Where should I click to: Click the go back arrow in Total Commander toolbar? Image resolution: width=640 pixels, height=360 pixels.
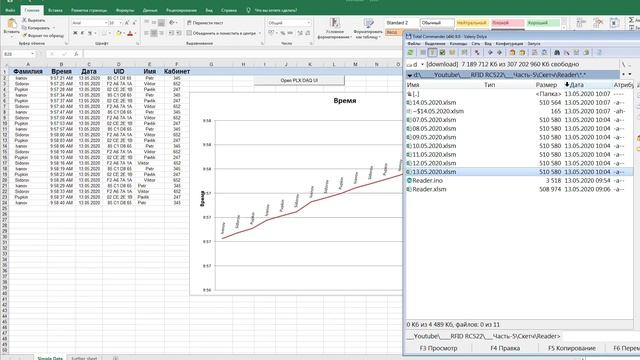click(490, 52)
